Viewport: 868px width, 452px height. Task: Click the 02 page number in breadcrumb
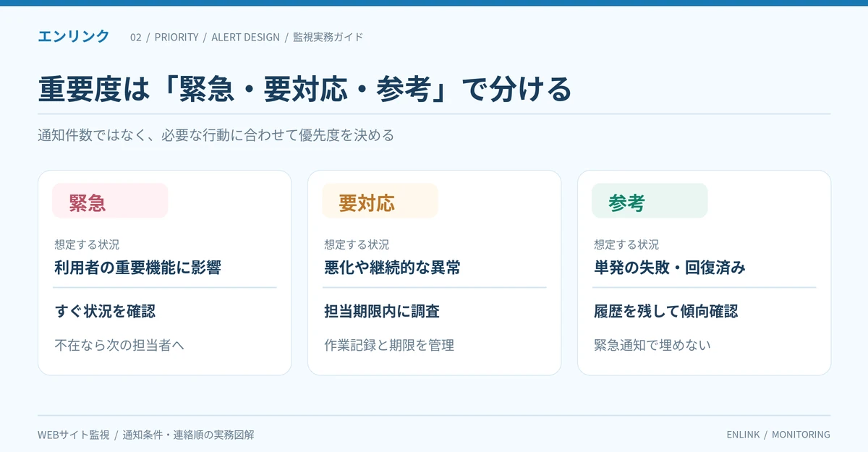coord(136,37)
